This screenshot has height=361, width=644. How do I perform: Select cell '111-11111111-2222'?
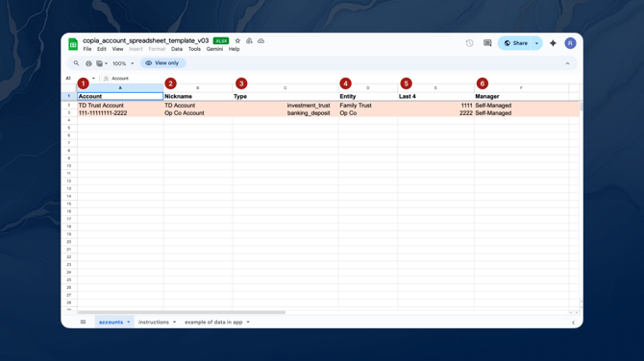pyautogui.click(x=120, y=113)
